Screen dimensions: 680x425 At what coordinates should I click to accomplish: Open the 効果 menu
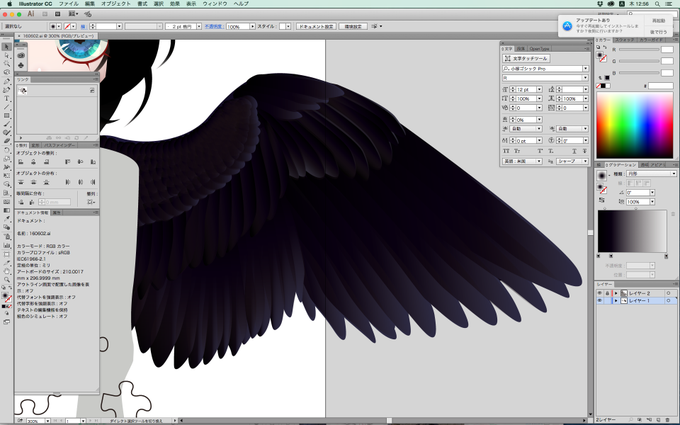[175, 3]
